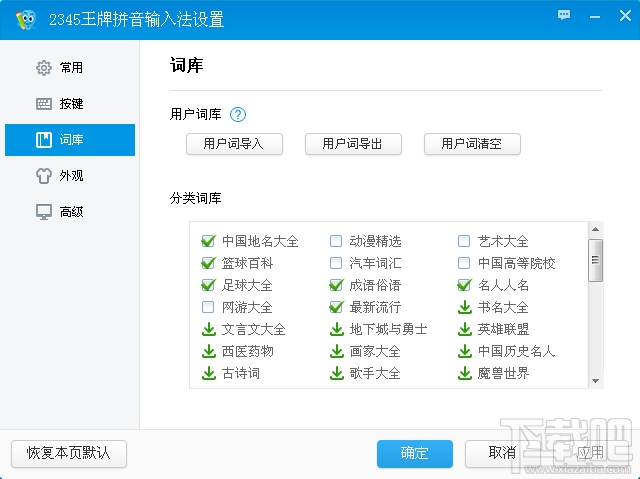The width and height of the screenshot is (640, 479).
Task: Click 恢复本页默认 button
Action: (x=69, y=453)
